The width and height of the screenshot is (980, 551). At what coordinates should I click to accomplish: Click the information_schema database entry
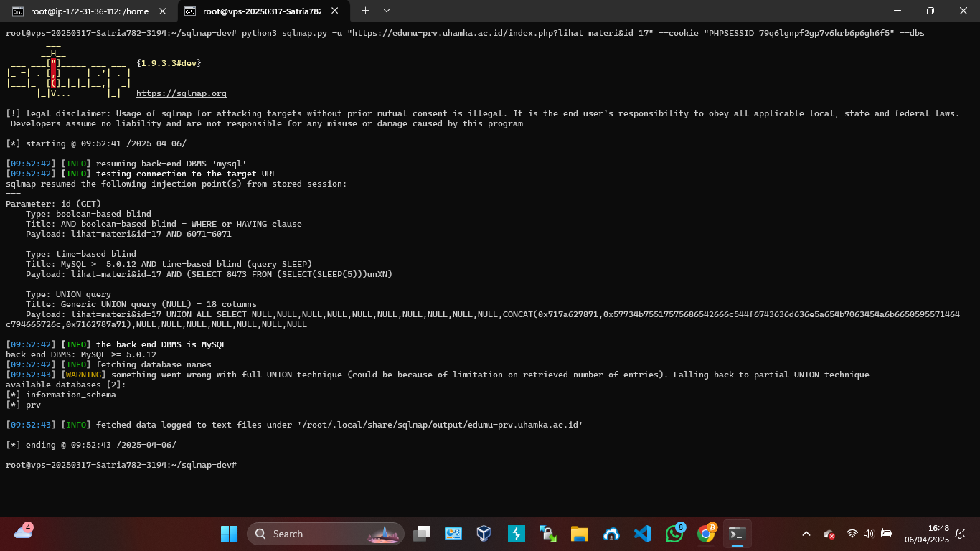71,395
